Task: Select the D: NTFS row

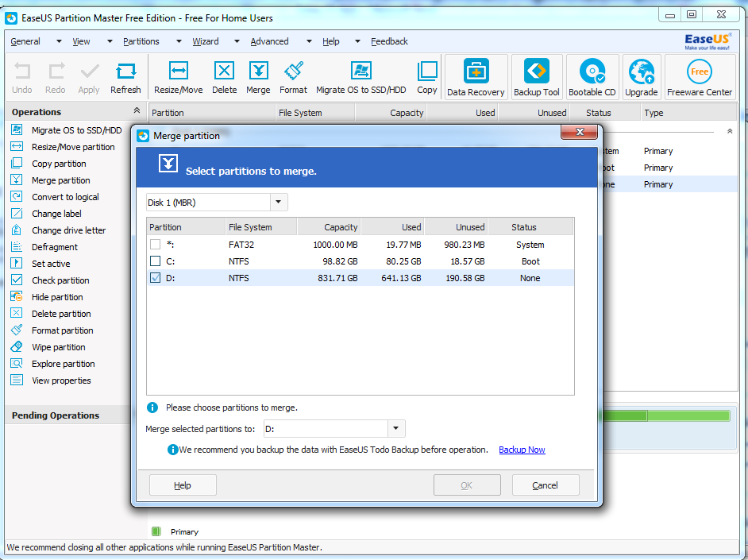Action: coord(361,277)
